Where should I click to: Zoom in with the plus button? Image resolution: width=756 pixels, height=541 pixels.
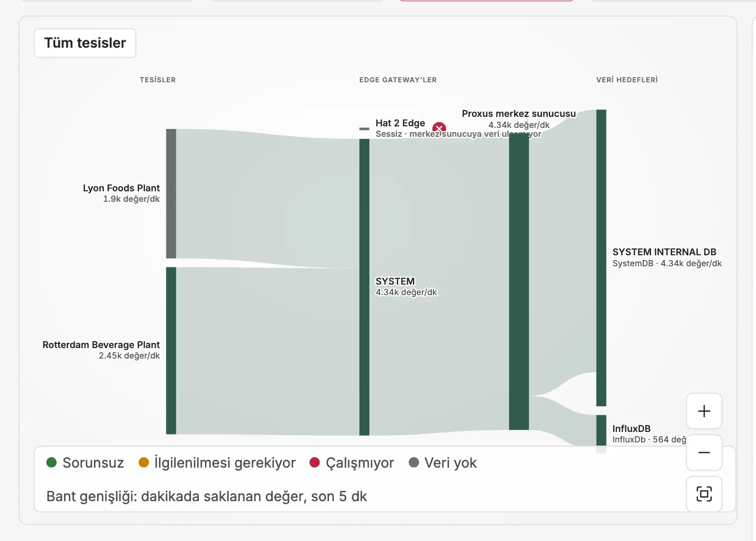pos(704,411)
